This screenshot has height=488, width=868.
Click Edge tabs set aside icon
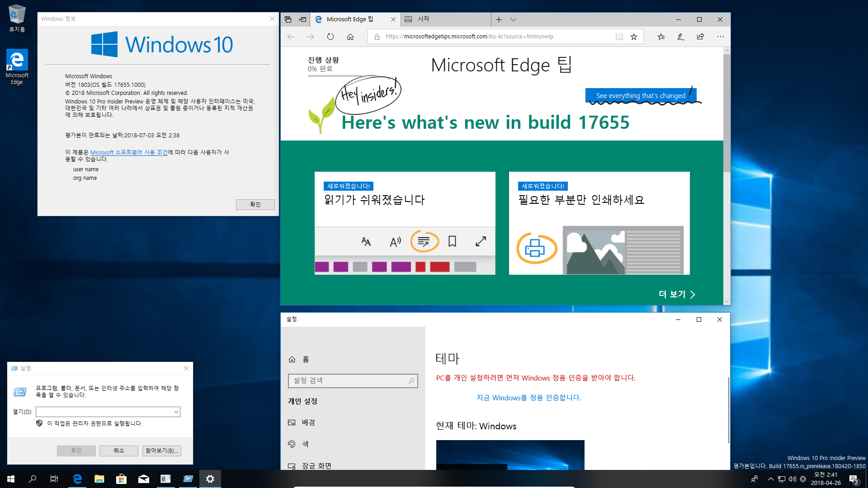point(288,19)
